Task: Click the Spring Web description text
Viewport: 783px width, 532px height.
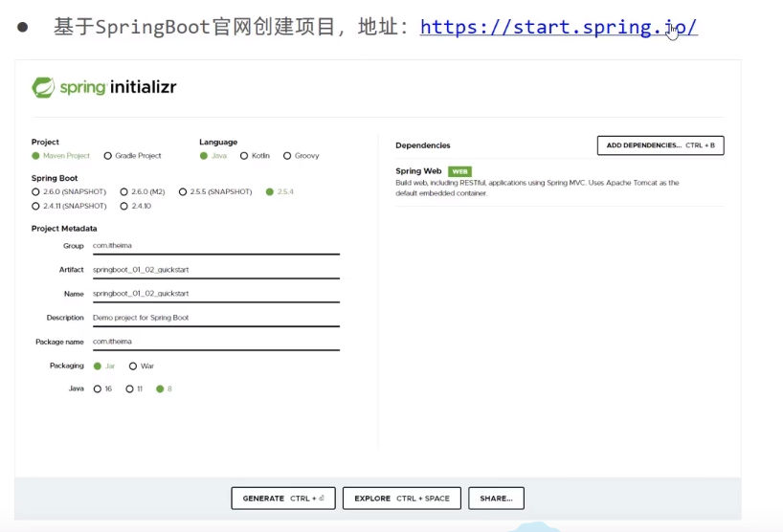Action: (x=537, y=188)
